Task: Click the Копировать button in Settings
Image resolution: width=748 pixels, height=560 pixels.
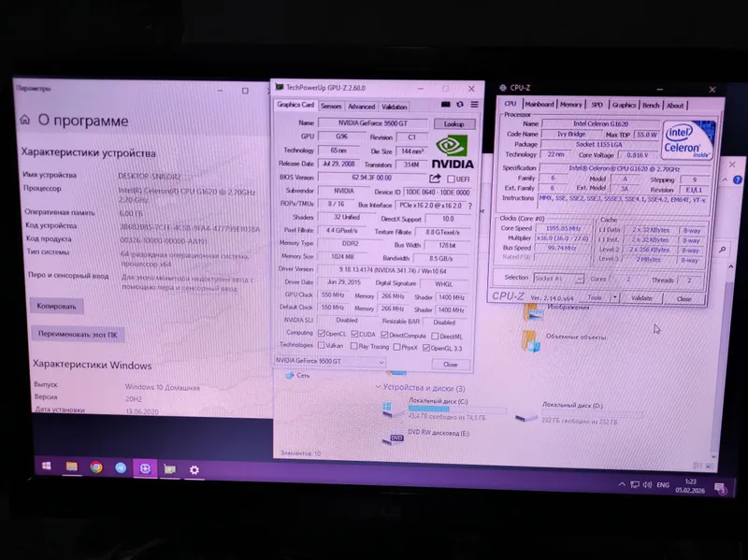Action: point(56,307)
